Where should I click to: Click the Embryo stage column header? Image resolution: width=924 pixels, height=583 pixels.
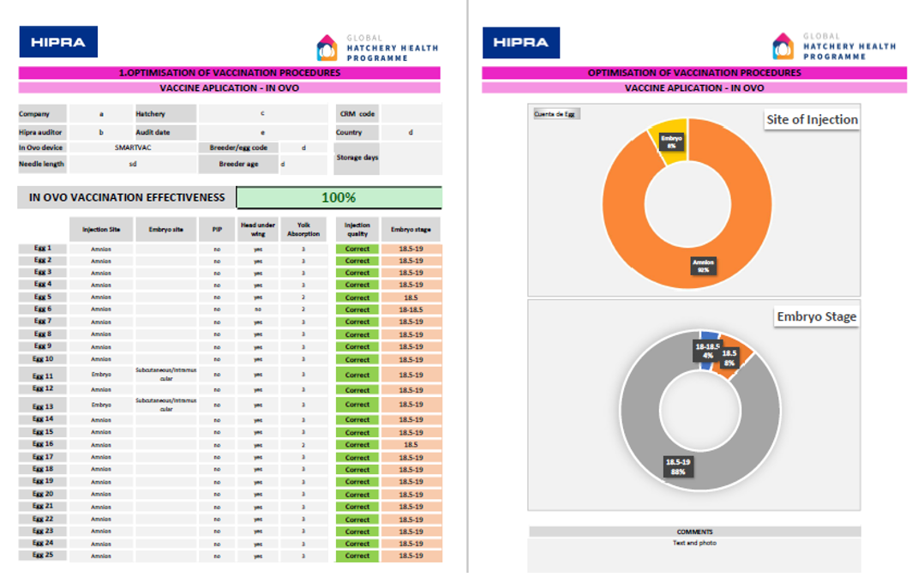[411, 229]
